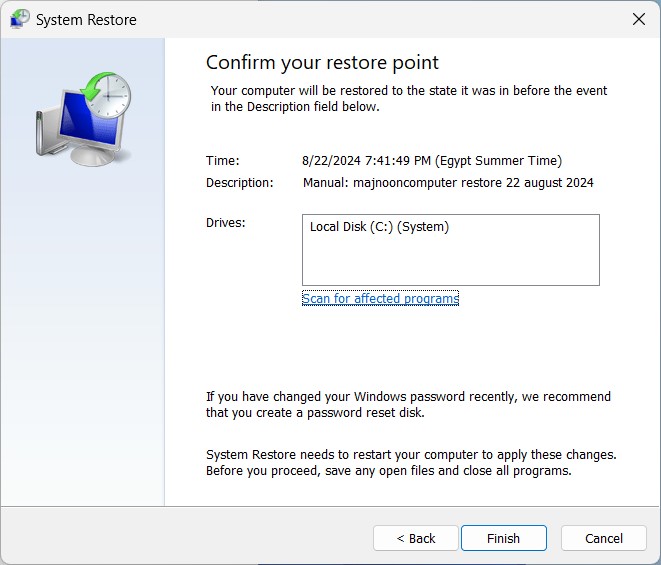661x565 pixels.
Task: Click the "Time:" field label
Action: pos(223,160)
